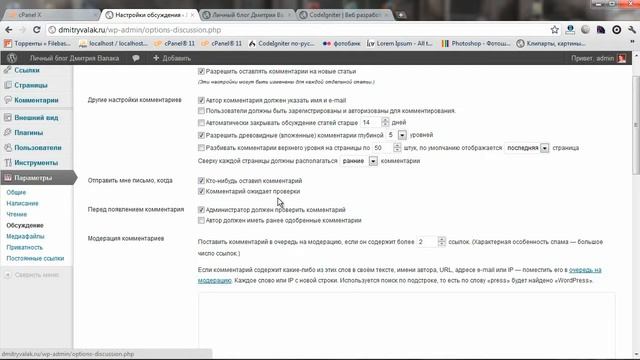Enable users must be registered to comment
Viewport: 640px width, 360px height.
pos(201,111)
